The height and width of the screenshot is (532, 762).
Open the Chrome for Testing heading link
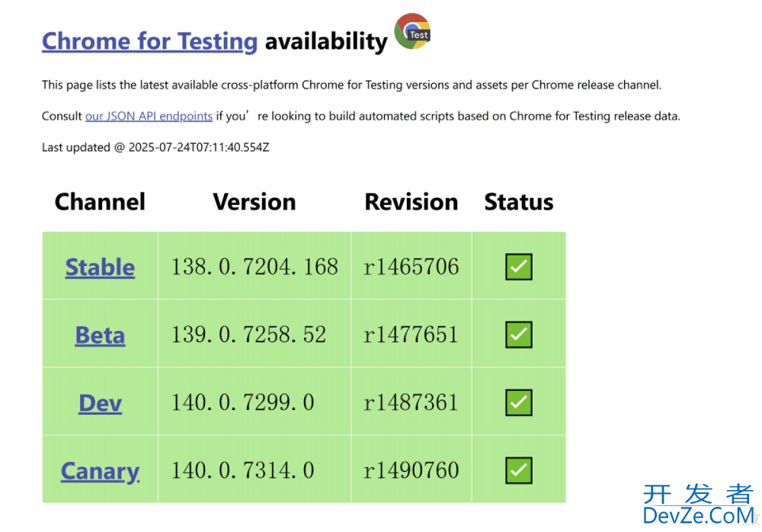(x=149, y=41)
